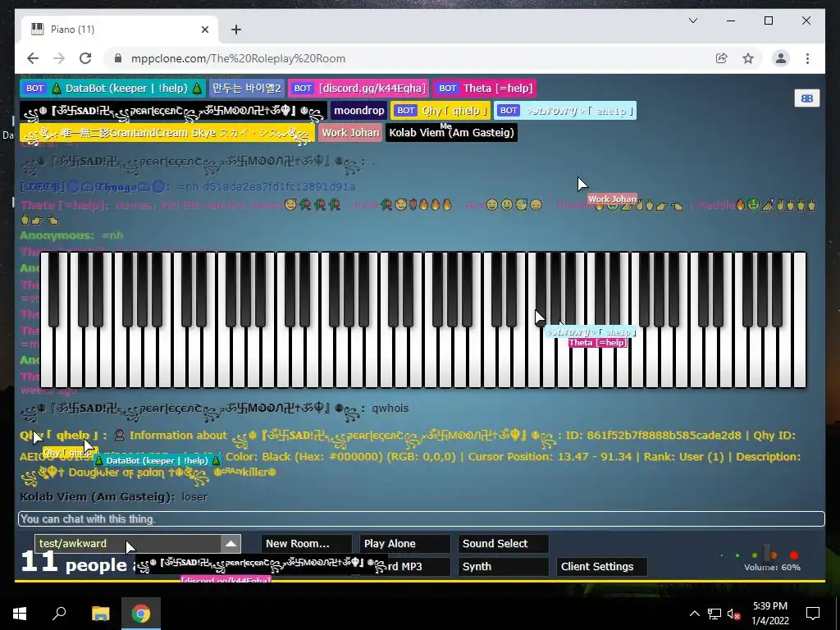Open File Explorer from the taskbar

[x=100, y=614]
